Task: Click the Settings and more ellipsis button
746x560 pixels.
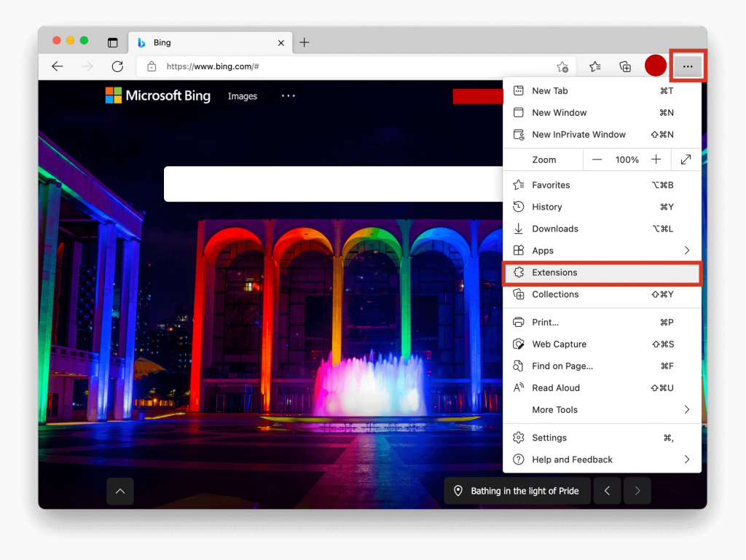Action: pyautogui.click(x=688, y=66)
